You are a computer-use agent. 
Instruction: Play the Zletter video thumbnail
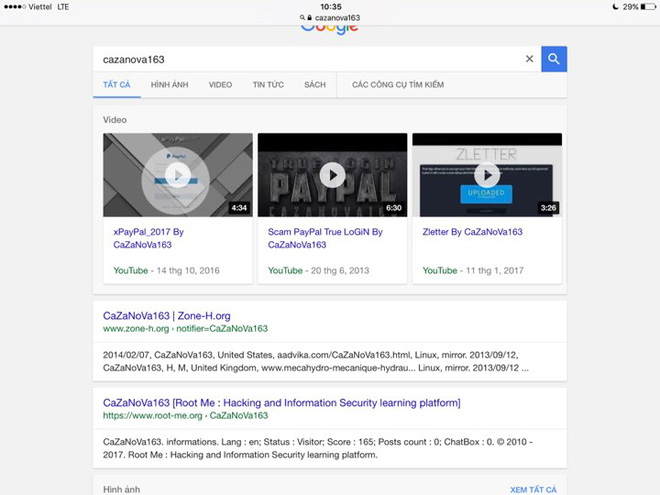point(487,175)
